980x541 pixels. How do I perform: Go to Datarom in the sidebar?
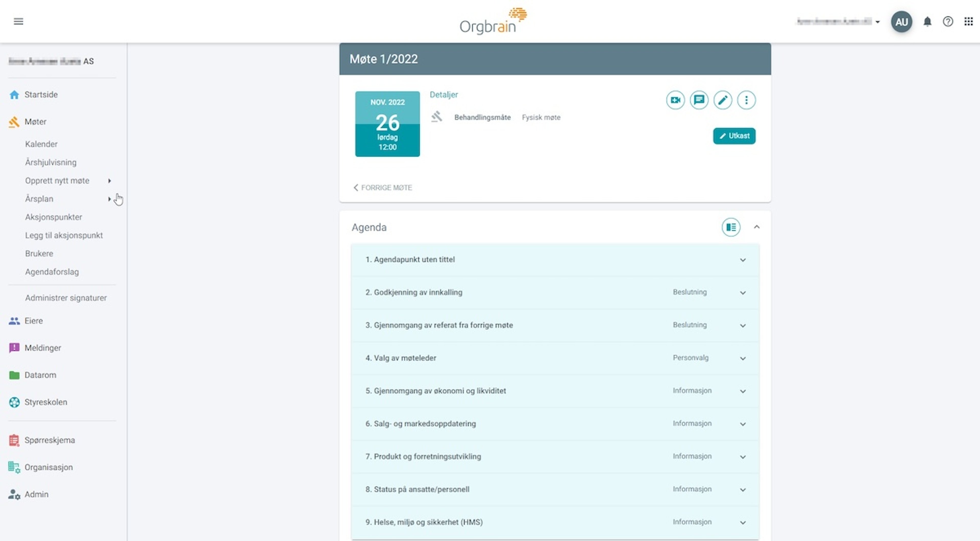tap(40, 375)
